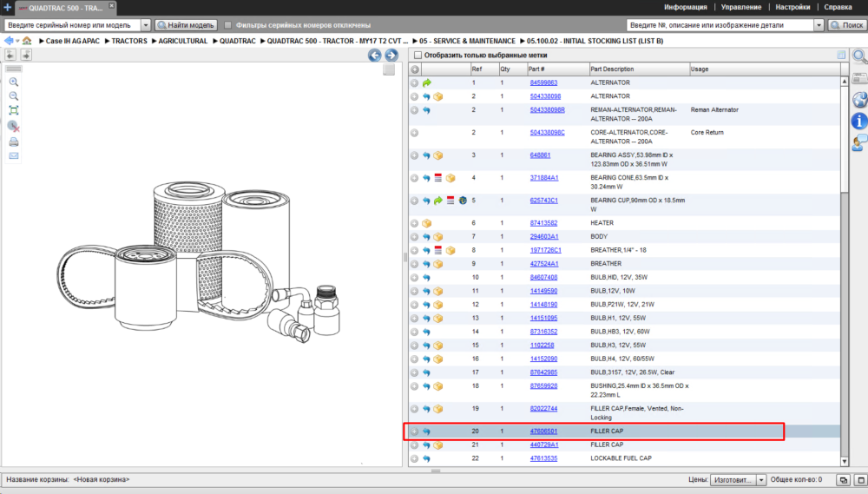Open Информация menu

(x=686, y=7)
